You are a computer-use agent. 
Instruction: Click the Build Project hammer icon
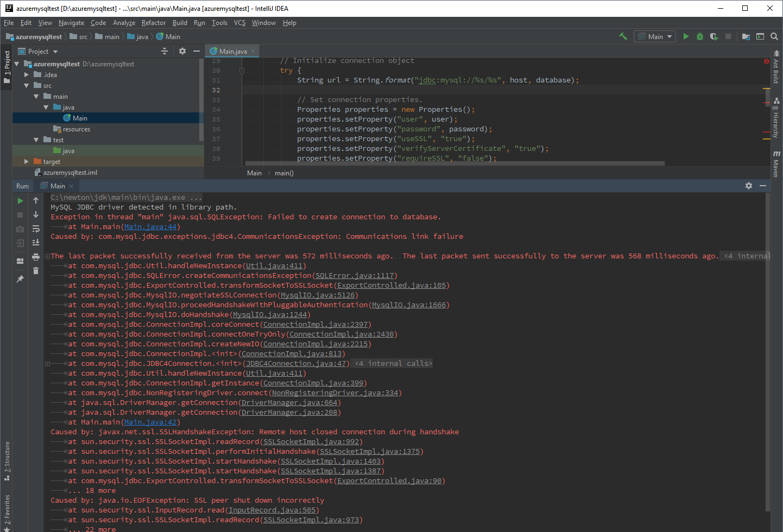(x=623, y=36)
